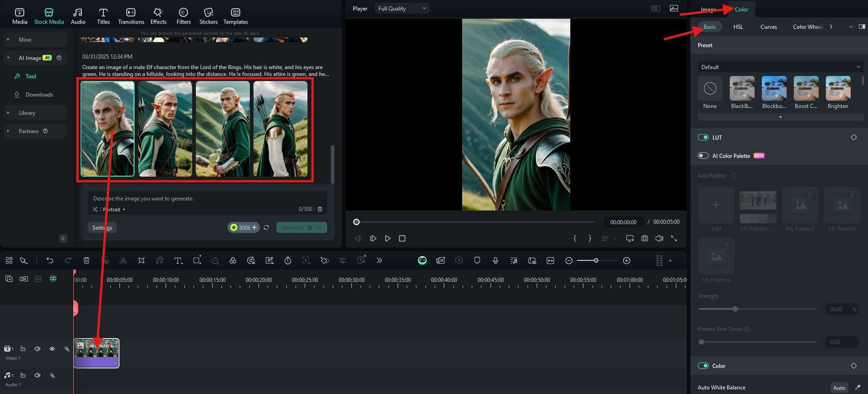Viewport: 868px width, 394px height.
Task: Play the preview video
Action: pyautogui.click(x=388, y=238)
